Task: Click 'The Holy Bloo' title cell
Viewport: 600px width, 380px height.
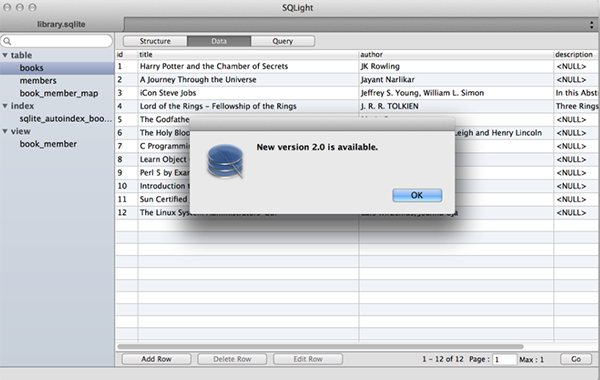Action: click(164, 133)
